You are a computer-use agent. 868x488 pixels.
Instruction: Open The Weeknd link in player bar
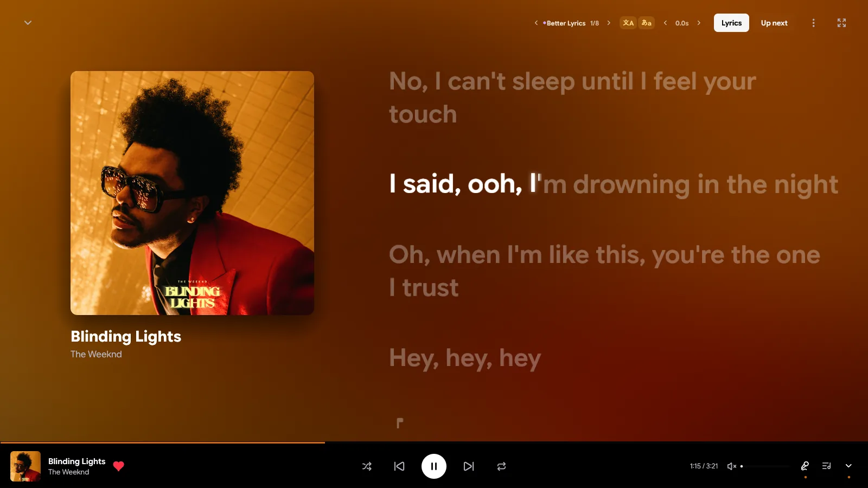coord(68,472)
